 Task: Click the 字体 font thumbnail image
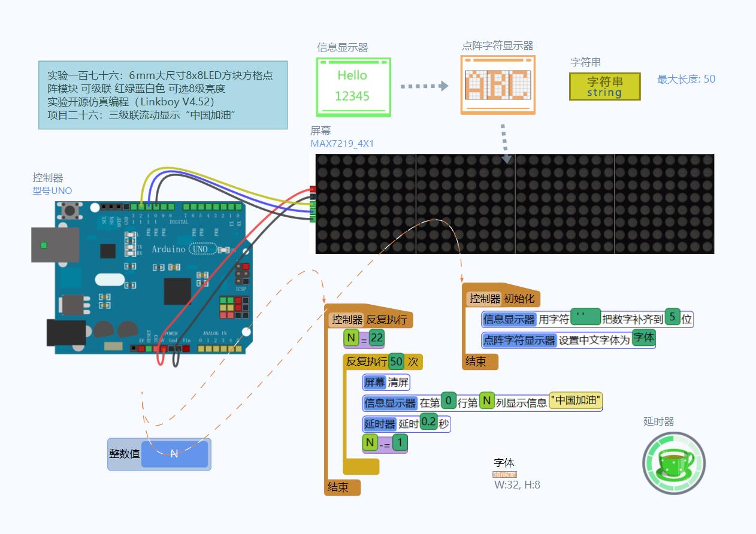point(505,475)
